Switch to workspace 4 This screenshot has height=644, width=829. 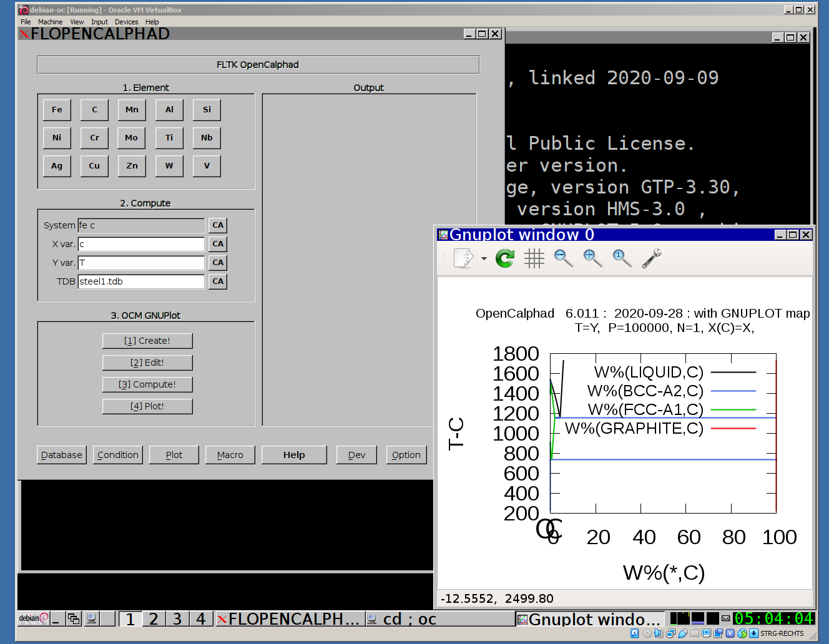click(x=201, y=618)
